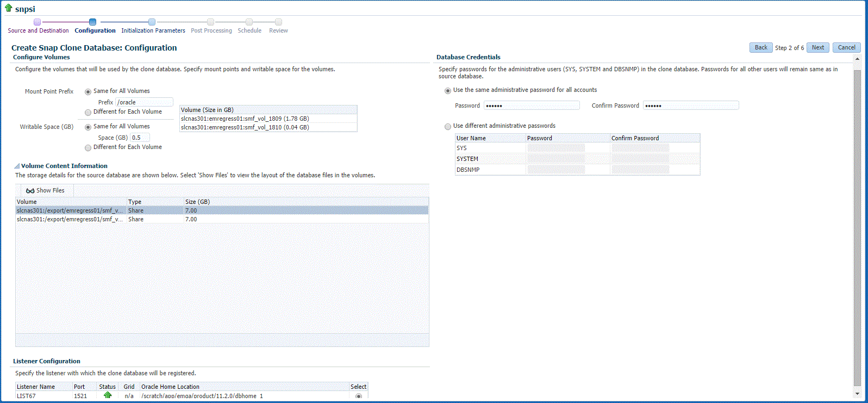Image resolution: width=868 pixels, height=403 pixels.
Task: Select the LIST67 listener radio button
Action: [359, 396]
